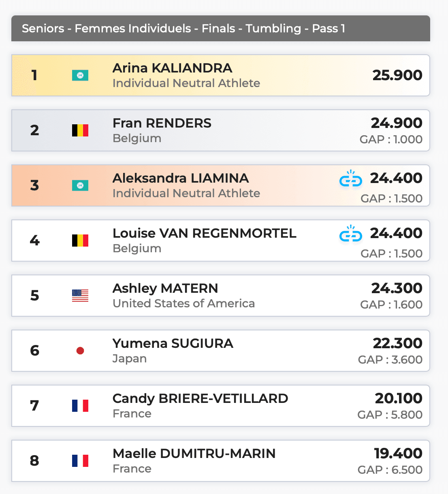Image resolution: width=448 pixels, height=494 pixels.
Task: Click the 25.900 first-place score
Action: point(397,75)
